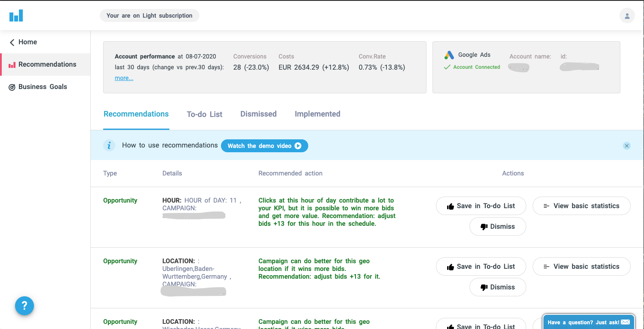Image resolution: width=644 pixels, height=329 pixels.
Task: Dismiss the HOUR of DAY recommendation
Action: 498,227
